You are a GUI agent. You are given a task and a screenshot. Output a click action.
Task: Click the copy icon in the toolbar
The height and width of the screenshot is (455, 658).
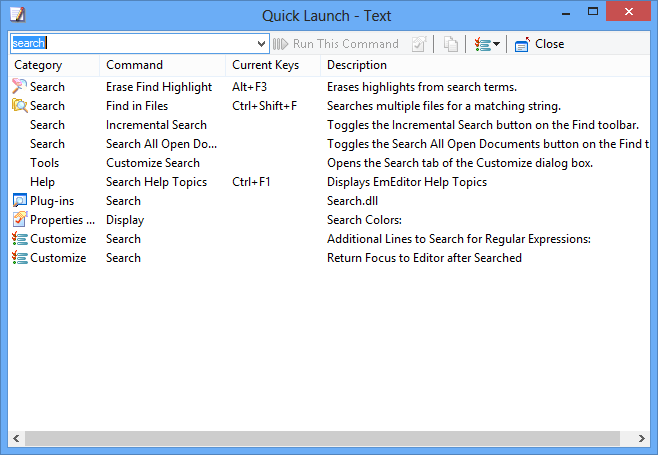tap(451, 44)
